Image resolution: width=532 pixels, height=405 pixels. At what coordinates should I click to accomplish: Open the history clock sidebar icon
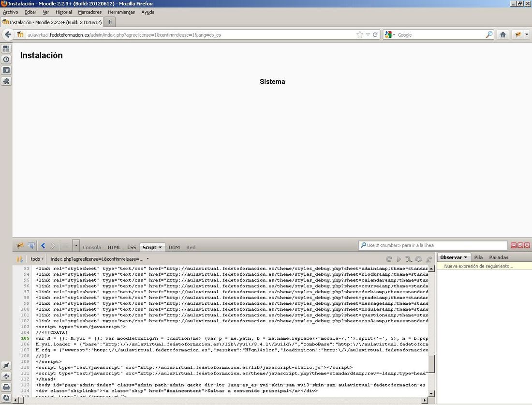(6, 60)
